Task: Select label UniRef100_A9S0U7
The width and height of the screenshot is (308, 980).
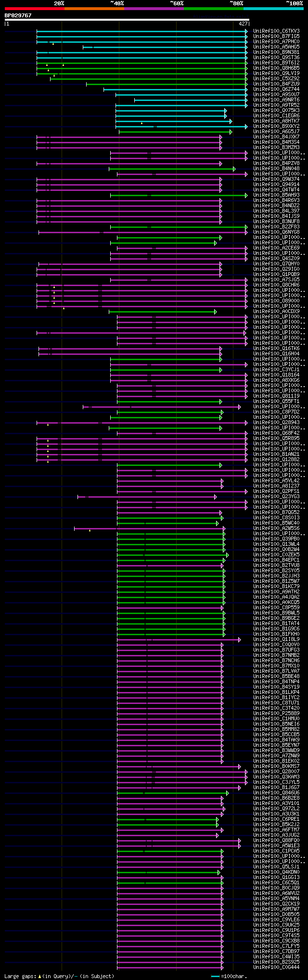Action: [276, 95]
